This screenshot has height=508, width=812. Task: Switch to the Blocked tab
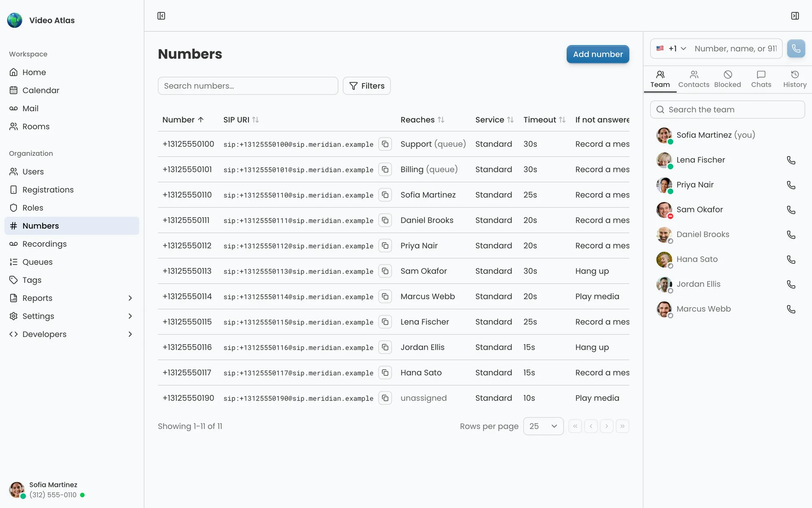tap(727, 80)
